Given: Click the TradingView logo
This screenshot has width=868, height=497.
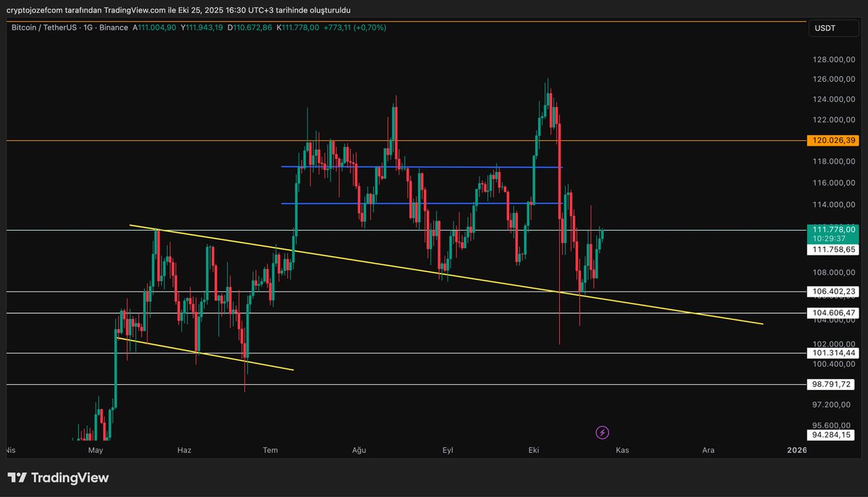Looking at the screenshot, I should (58, 477).
